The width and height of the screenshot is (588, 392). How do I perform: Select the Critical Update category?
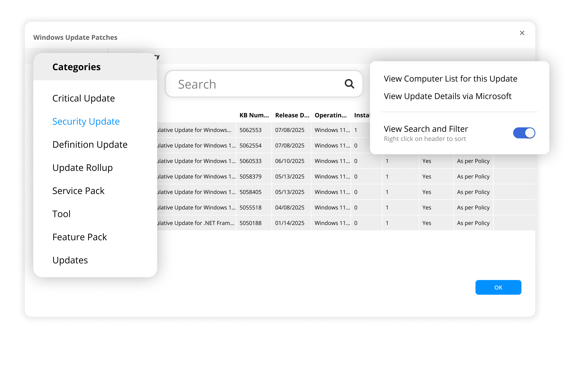pyautogui.click(x=84, y=98)
